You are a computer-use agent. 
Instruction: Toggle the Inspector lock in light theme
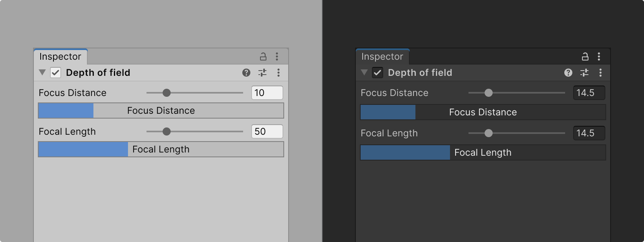pyautogui.click(x=264, y=56)
